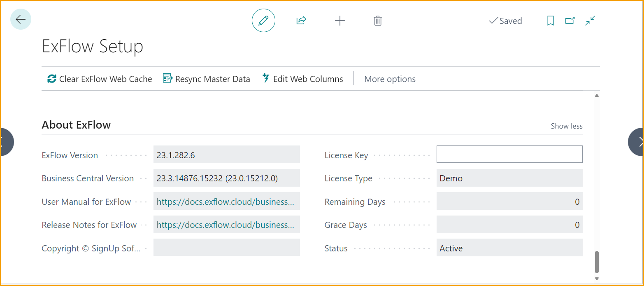The height and width of the screenshot is (286, 644).
Task: Click the trash delete icon
Action: pyautogui.click(x=378, y=21)
